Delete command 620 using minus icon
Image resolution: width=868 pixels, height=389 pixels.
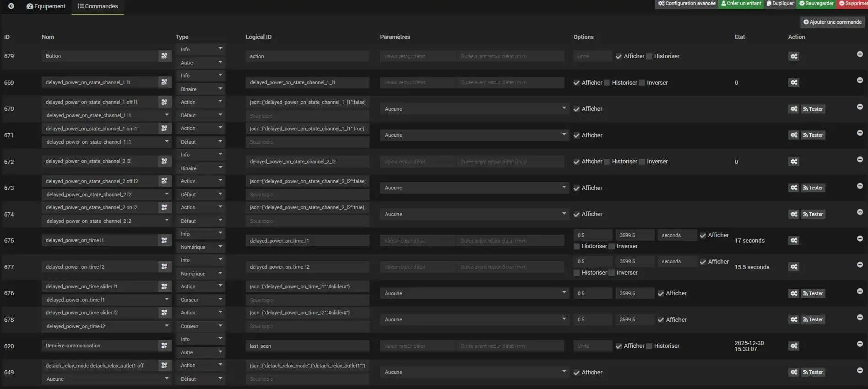pos(860,344)
